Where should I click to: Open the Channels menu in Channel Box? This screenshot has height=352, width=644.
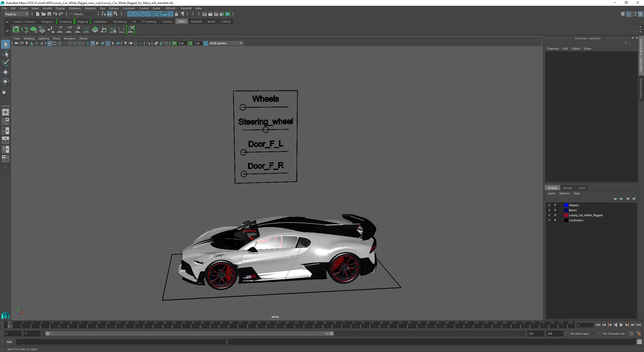(553, 49)
